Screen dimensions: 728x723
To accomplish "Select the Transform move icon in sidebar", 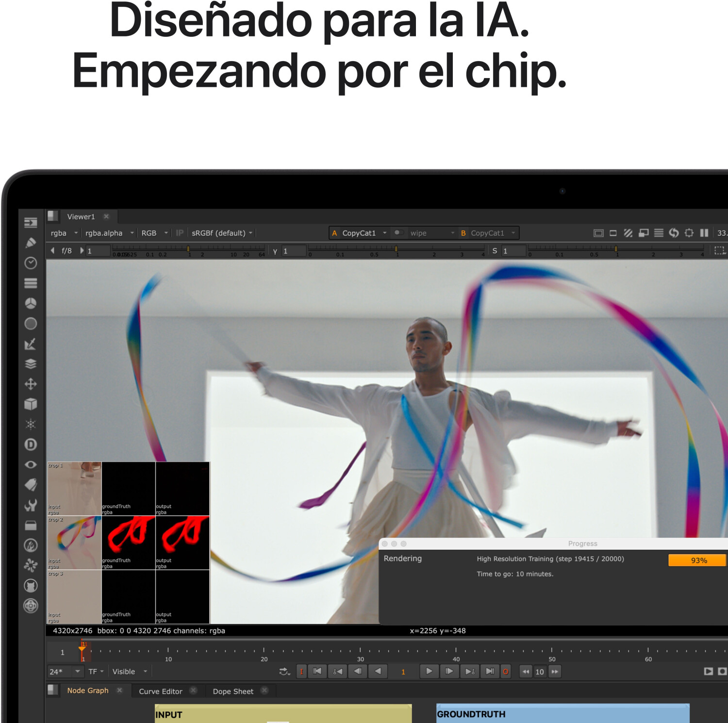I will tap(31, 384).
